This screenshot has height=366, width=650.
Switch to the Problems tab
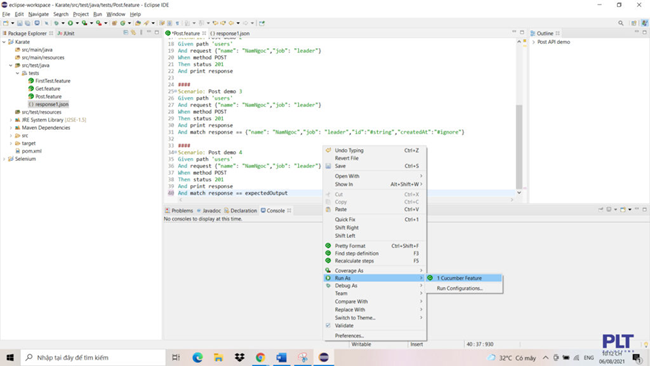[x=179, y=211]
